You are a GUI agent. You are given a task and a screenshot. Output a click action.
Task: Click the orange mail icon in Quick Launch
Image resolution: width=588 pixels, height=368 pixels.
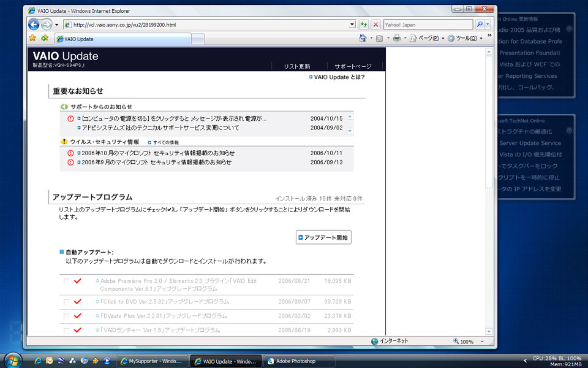click(50, 361)
